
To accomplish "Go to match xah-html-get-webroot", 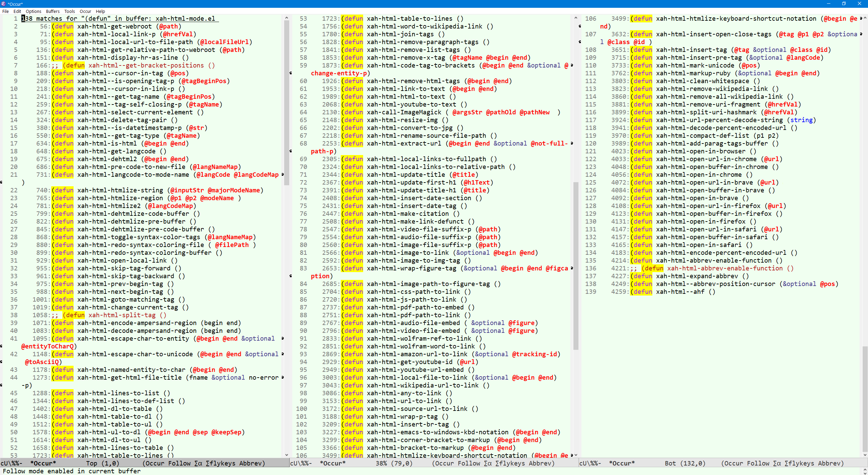I will tap(114, 26).
